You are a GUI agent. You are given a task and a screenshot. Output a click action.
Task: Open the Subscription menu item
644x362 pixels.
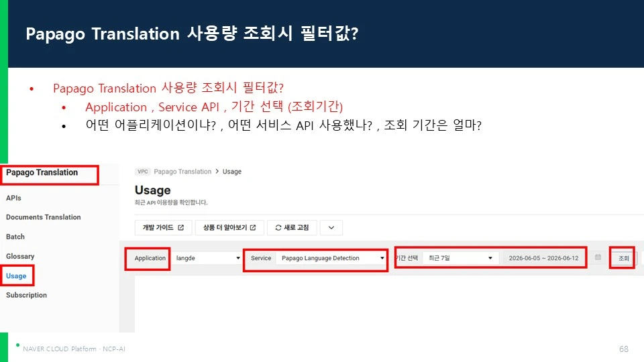tap(26, 295)
